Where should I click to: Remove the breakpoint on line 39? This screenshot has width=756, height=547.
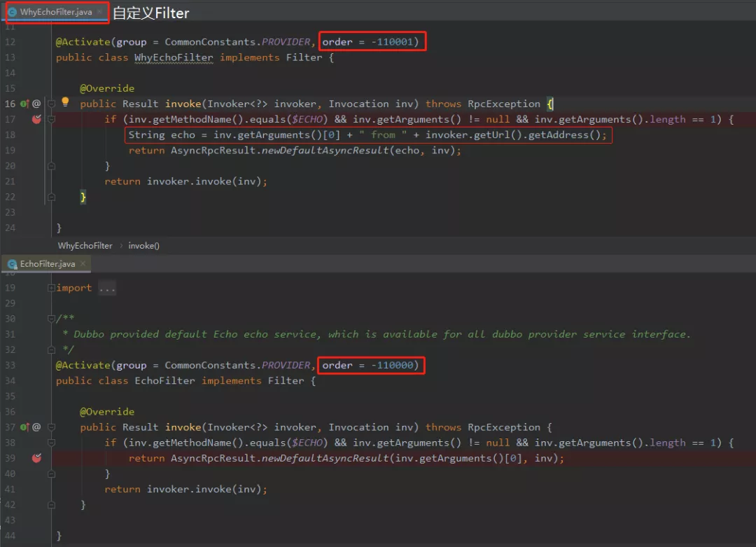tap(36, 458)
